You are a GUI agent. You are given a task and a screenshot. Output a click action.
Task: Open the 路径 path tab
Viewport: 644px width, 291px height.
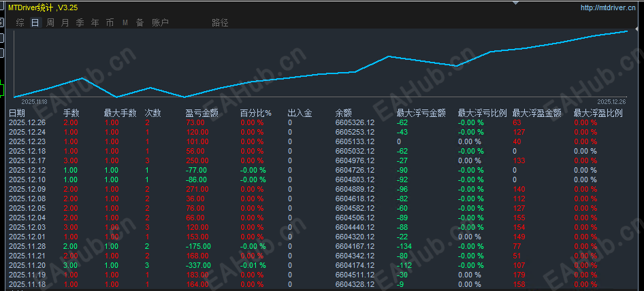tap(220, 22)
